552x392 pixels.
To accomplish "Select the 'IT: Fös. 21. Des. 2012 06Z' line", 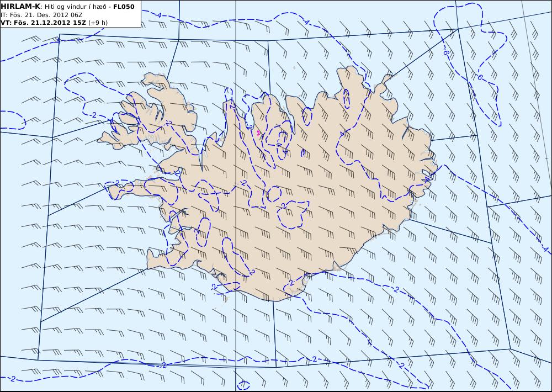I will 41,15.
